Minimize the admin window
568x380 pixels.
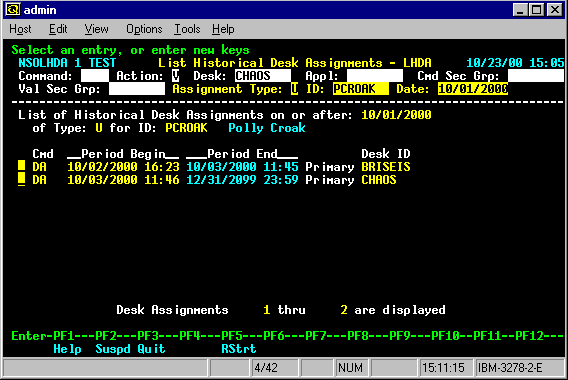[x=520, y=10]
